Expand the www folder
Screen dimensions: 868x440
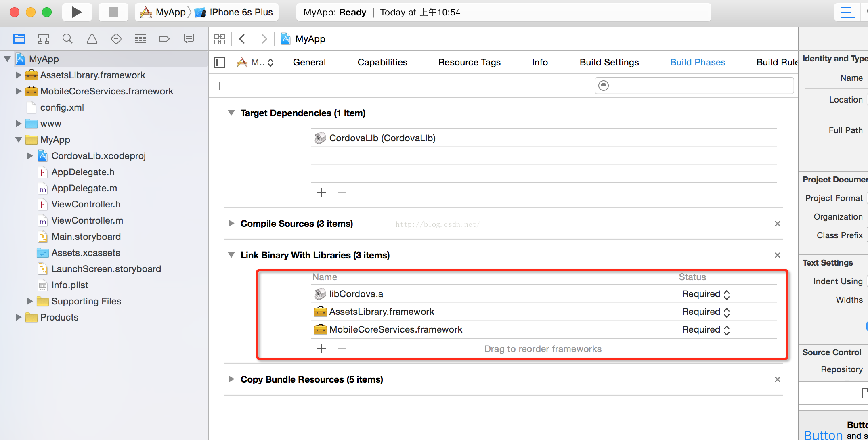click(18, 124)
